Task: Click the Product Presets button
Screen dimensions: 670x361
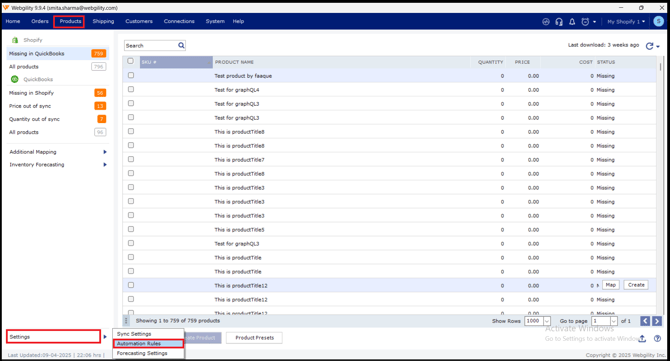Action: pos(254,338)
